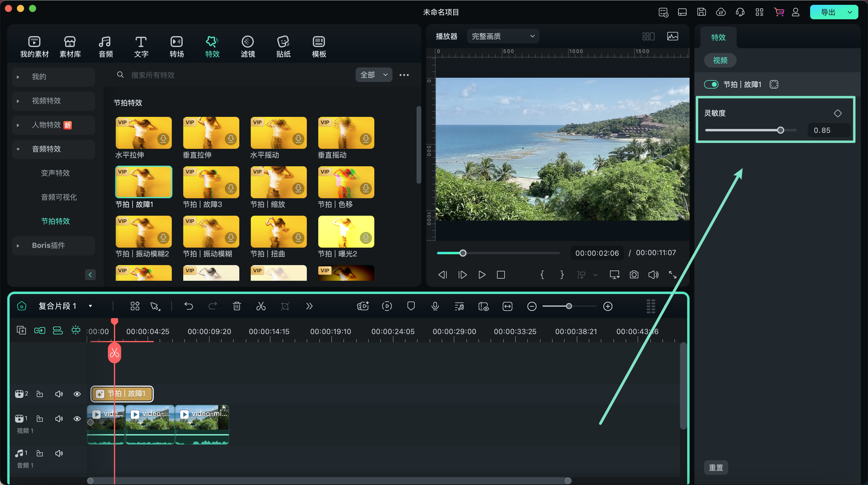868x485 pixels.
Task: Click the voiceover microphone icon
Action: (x=435, y=306)
